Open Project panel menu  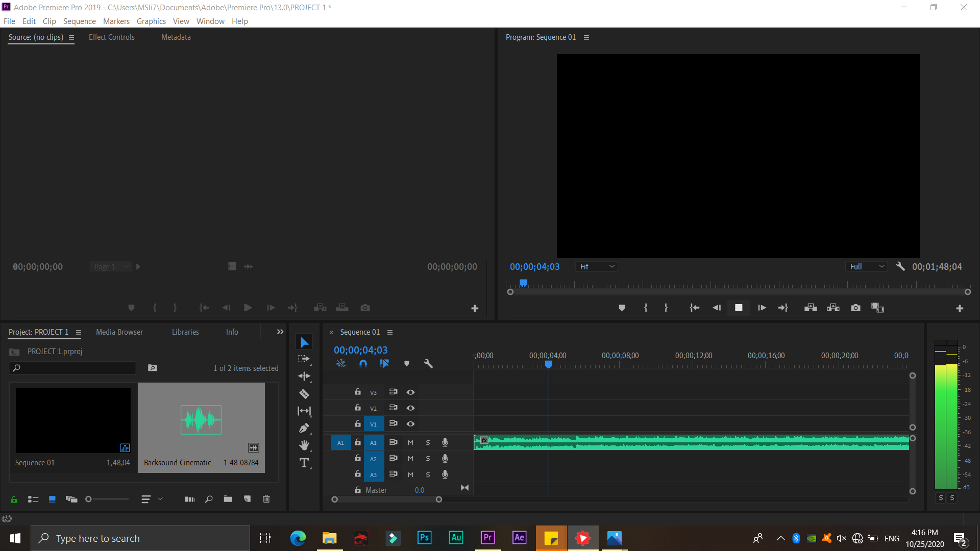[x=79, y=332]
